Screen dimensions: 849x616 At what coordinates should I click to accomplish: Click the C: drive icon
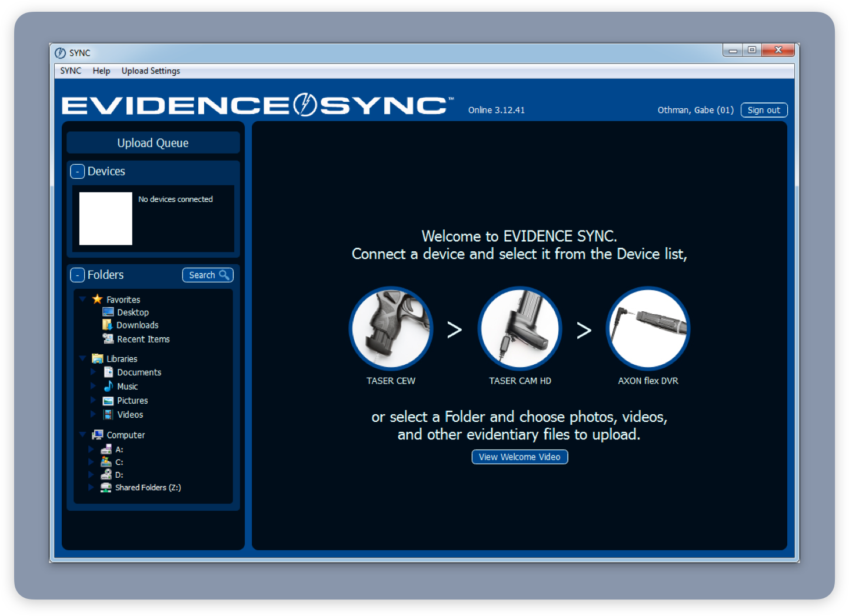tap(106, 462)
